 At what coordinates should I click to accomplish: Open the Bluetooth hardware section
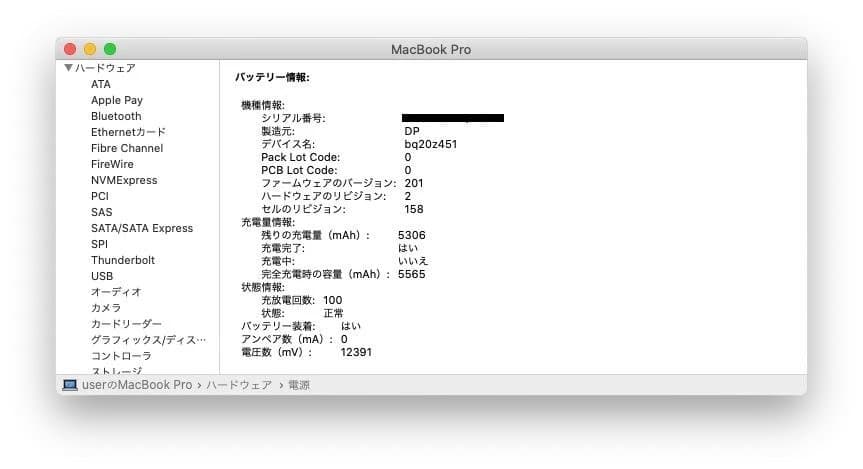click(x=116, y=116)
